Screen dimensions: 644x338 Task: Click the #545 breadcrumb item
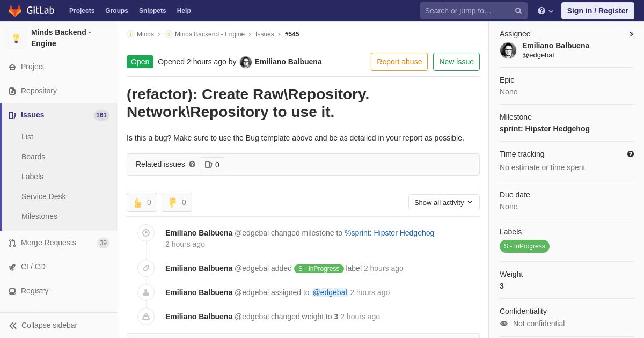pos(292,34)
